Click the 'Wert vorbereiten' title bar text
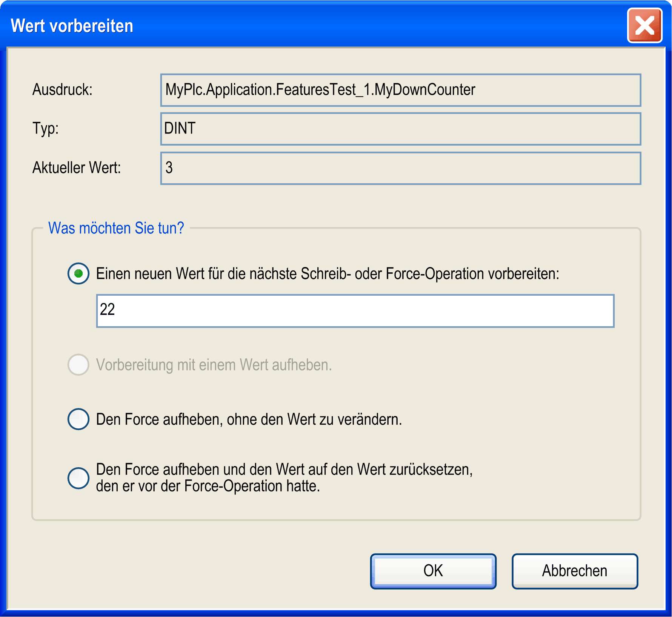The width and height of the screenshot is (672, 617). pyautogui.click(x=72, y=26)
